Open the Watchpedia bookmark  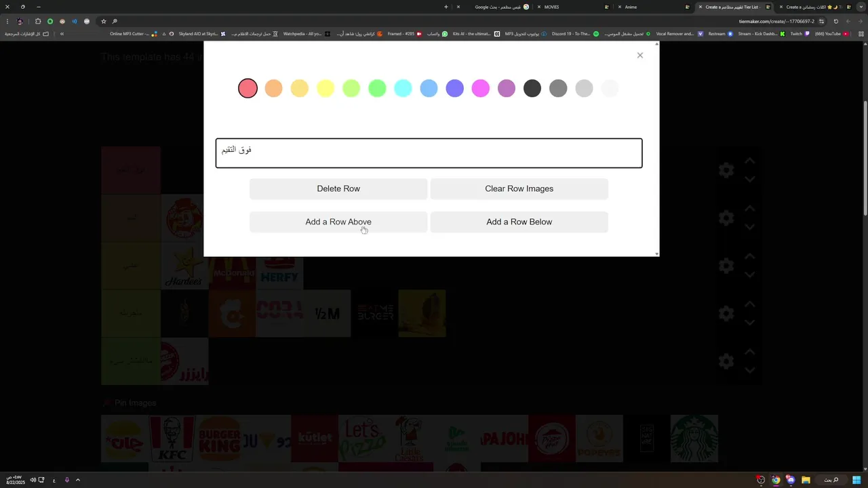click(307, 34)
